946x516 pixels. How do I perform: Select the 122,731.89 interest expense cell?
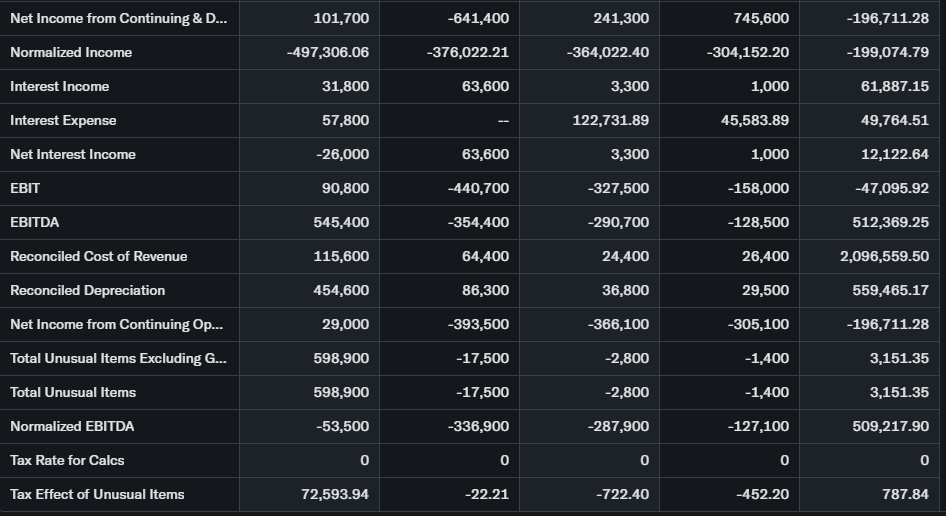(x=607, y=120)
